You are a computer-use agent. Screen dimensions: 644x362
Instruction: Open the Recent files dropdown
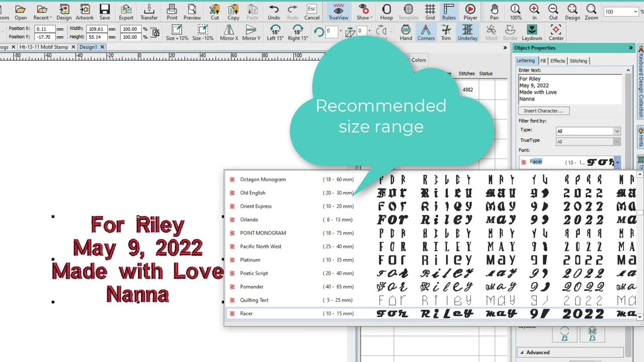point(41,12)
